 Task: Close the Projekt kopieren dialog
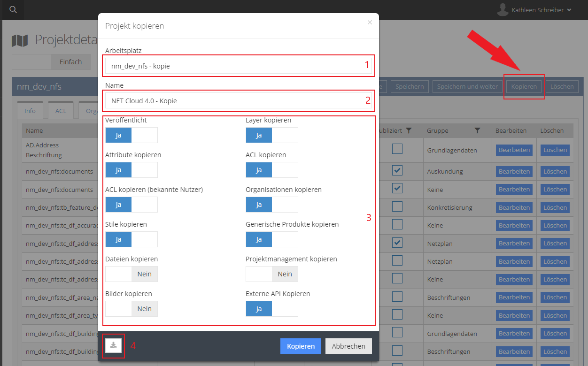click(x=370, y=22)
